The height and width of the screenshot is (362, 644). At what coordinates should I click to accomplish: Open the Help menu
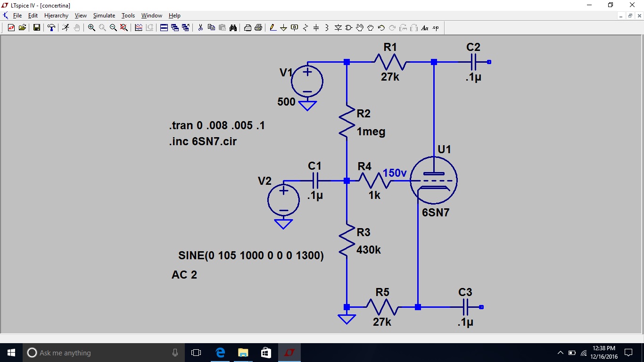coord(174,16)
